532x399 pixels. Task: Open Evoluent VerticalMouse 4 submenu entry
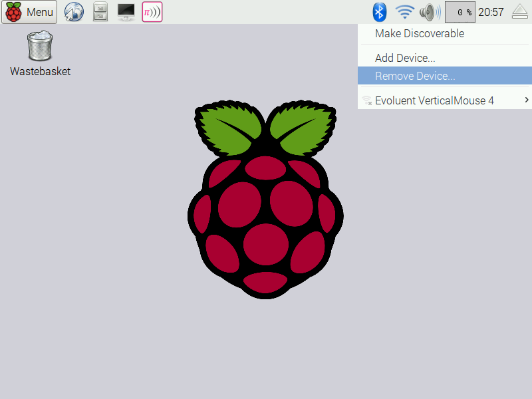coord(445,100)
